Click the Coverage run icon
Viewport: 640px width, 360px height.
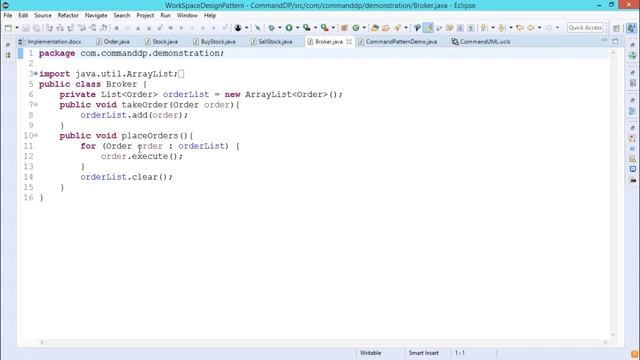click(x=307, y=28)
